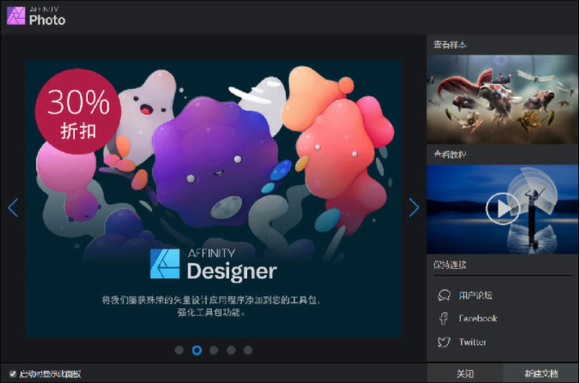The height and width of the screenshot is (383, 580).
Task: Go to previous slide with left arrow
Action: click(x=13, y=208)
